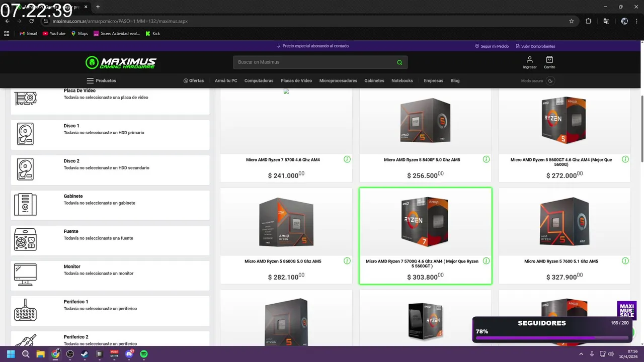Click the $ 327.900 price
644x362 pixels.
pos(564,277)
